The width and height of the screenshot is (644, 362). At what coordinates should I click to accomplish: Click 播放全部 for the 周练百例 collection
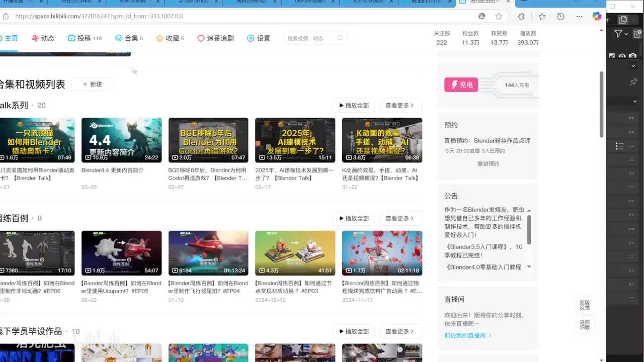pos(354,219)
